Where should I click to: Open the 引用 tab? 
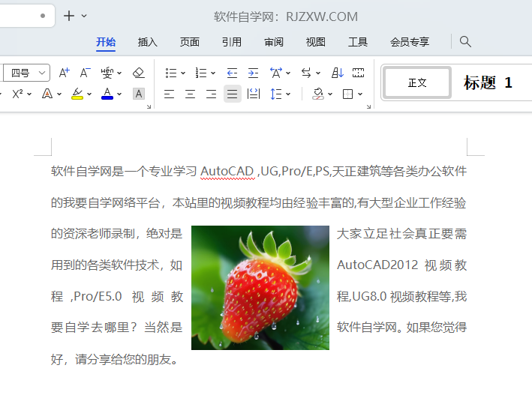click(232, 42)
